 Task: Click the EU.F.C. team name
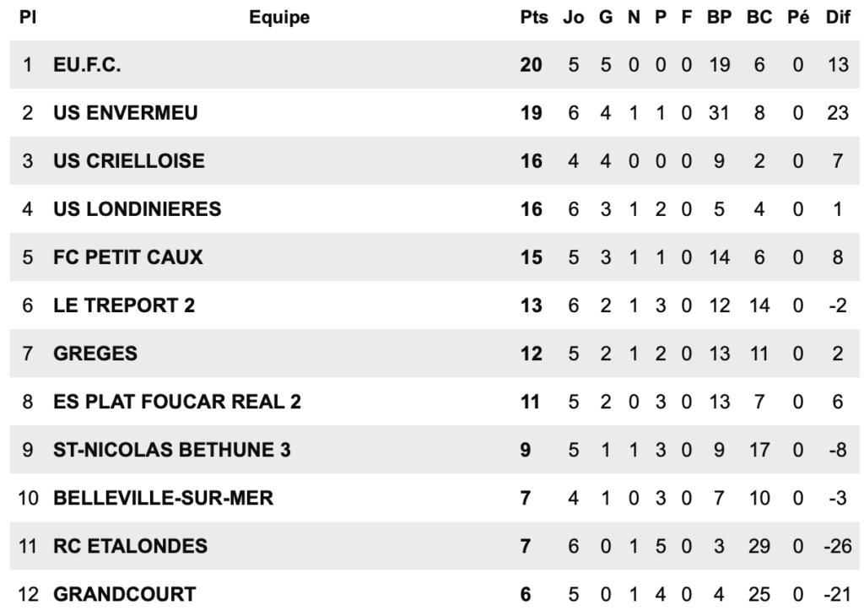tap(87, 65)
